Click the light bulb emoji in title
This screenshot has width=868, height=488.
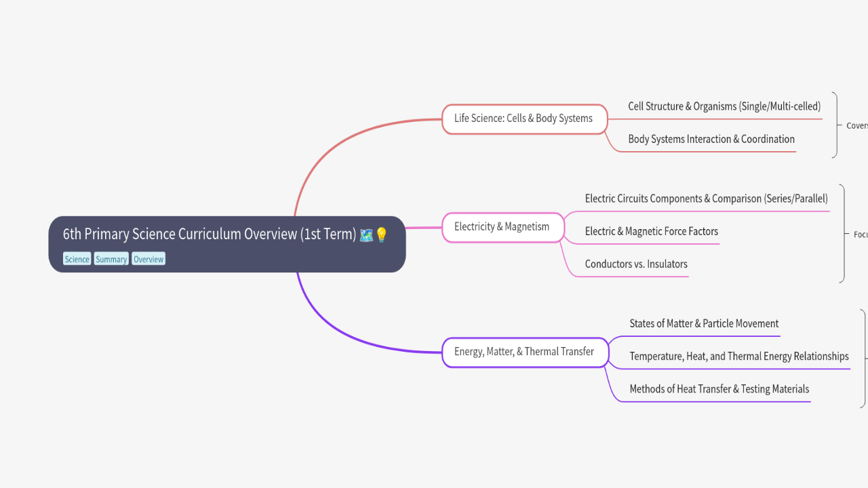coord(381,235)
